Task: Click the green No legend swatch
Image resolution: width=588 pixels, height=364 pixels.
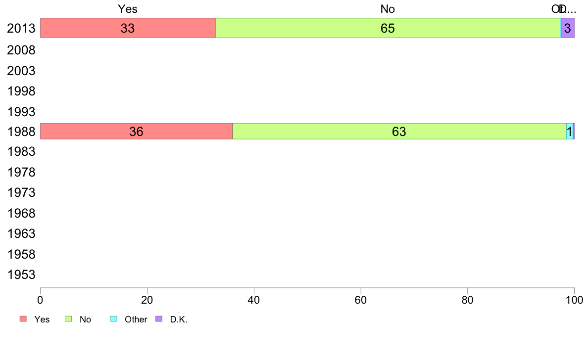Action: (68, 318)
